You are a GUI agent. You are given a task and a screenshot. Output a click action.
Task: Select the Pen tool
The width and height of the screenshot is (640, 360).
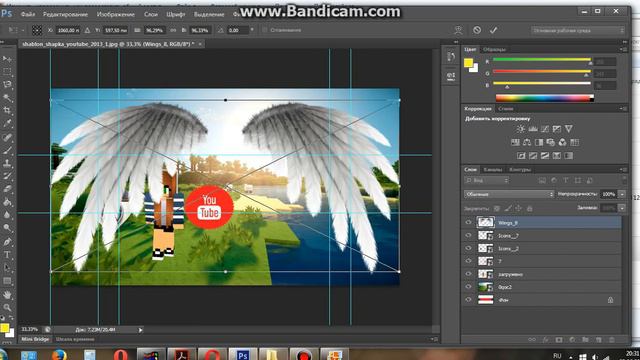7,242
